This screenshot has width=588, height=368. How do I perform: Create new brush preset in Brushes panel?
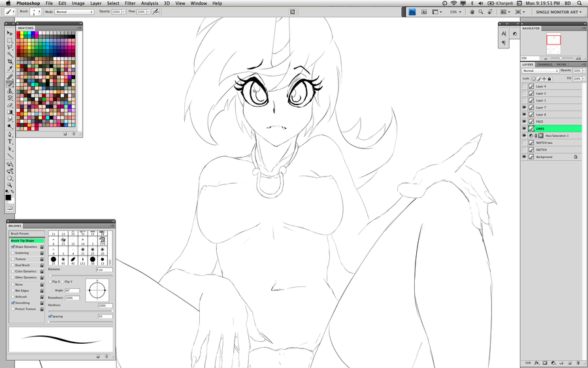[98, 356]
